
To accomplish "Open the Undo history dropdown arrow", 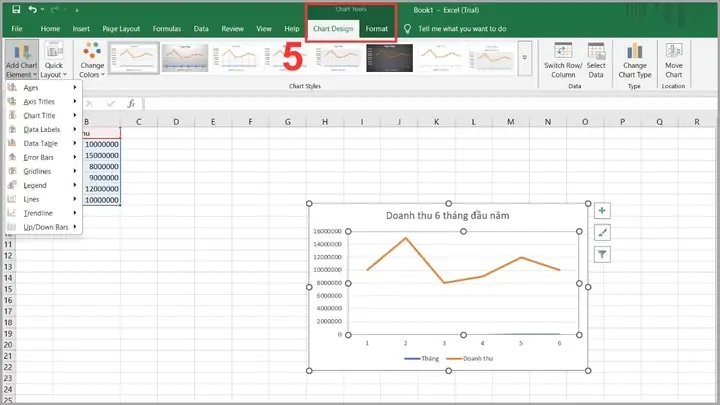I will pyautogui.click(x=42, y=10).
